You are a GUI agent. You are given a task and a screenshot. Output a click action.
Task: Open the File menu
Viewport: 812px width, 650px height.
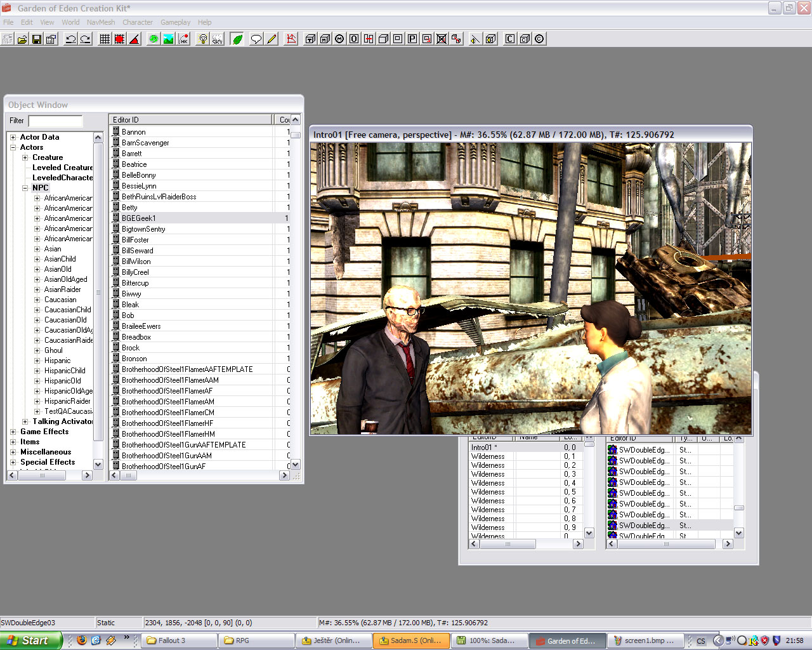pos(8,22)
